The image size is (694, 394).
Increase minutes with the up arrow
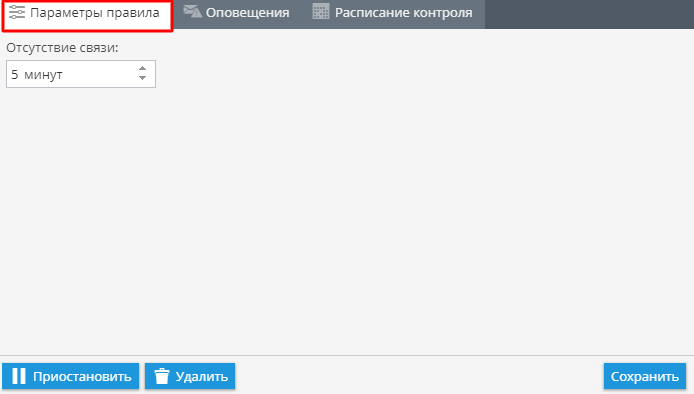pos(142,69)
